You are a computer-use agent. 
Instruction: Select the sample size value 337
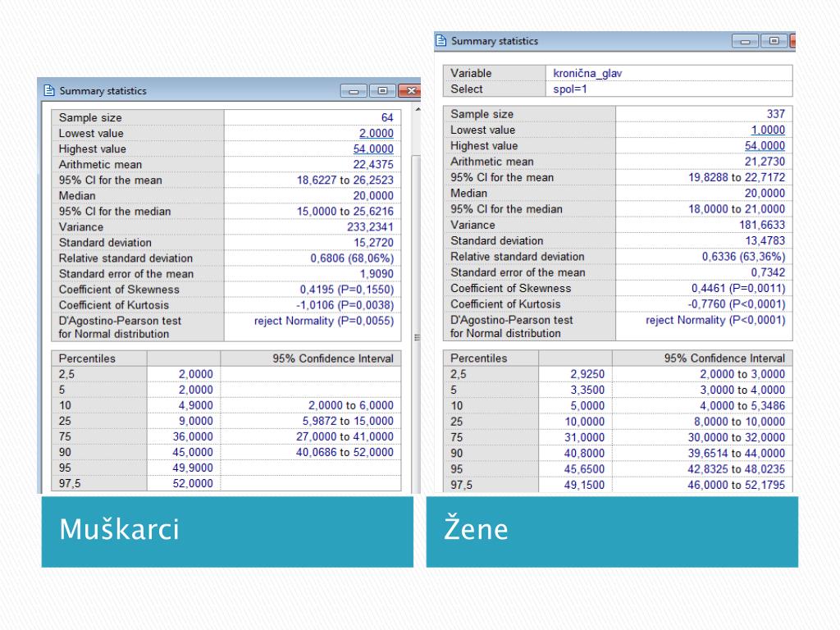pyautogui.click(x=776, y=114)
